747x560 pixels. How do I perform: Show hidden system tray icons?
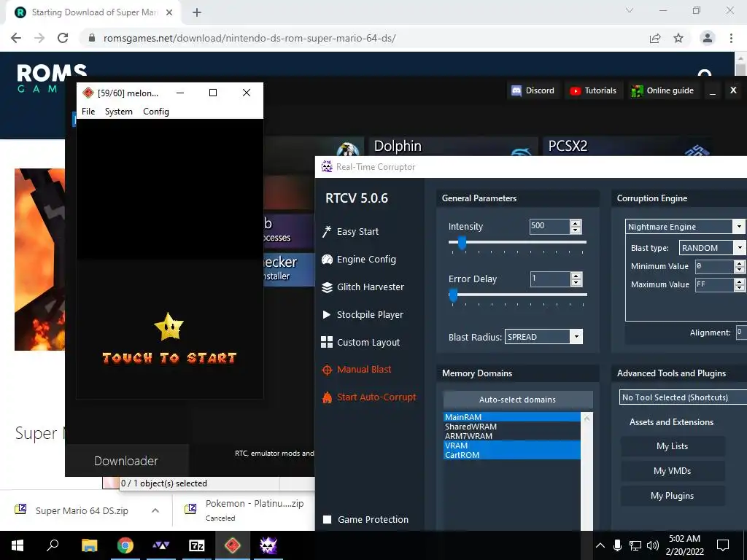600,545
